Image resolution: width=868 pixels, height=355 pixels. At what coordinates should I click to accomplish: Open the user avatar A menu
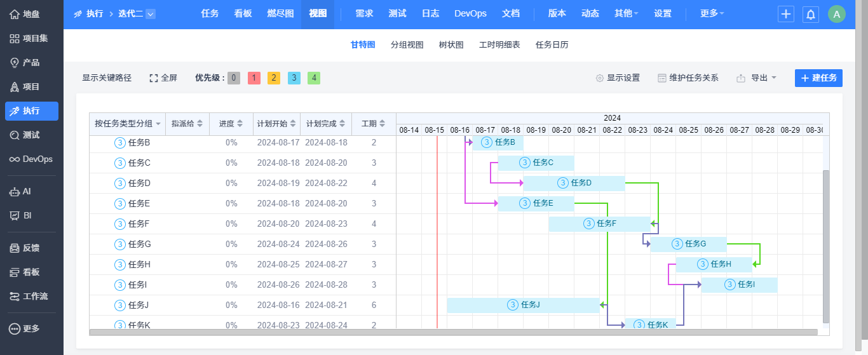(837, 14)
